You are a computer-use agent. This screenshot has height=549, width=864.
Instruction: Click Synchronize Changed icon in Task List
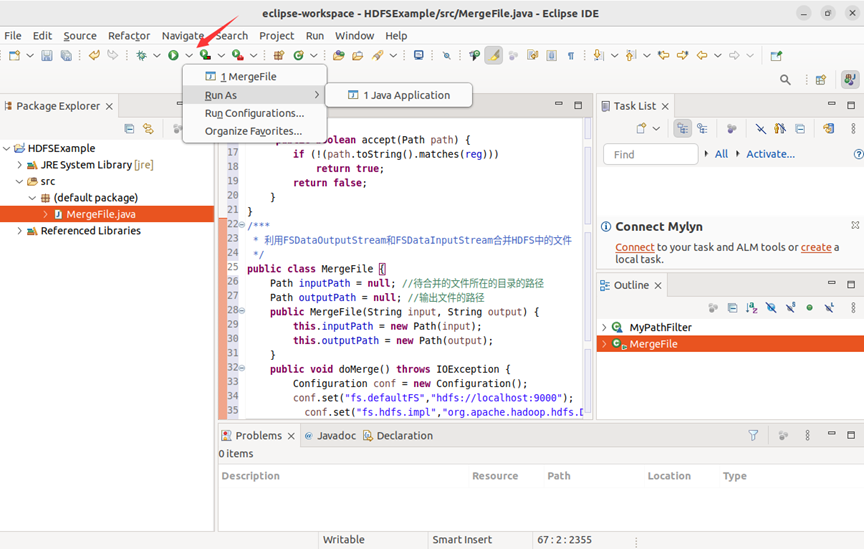[x=828, y=128]
